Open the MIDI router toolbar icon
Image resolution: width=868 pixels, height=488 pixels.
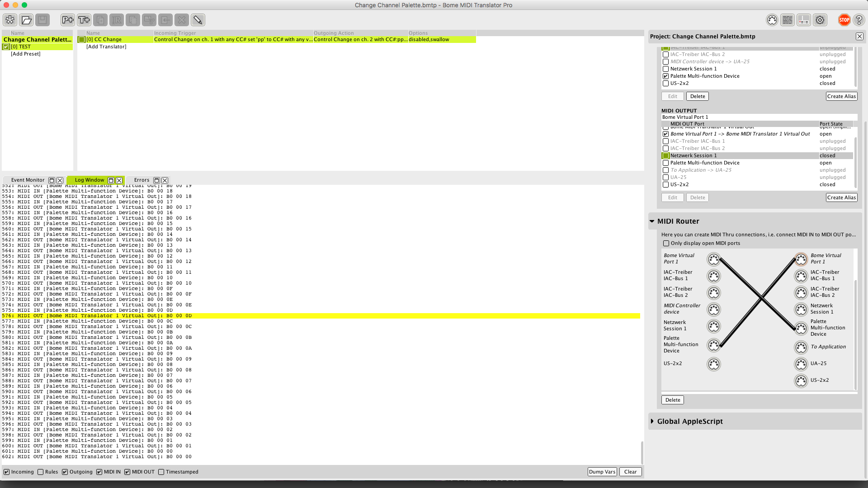point(804,20)
